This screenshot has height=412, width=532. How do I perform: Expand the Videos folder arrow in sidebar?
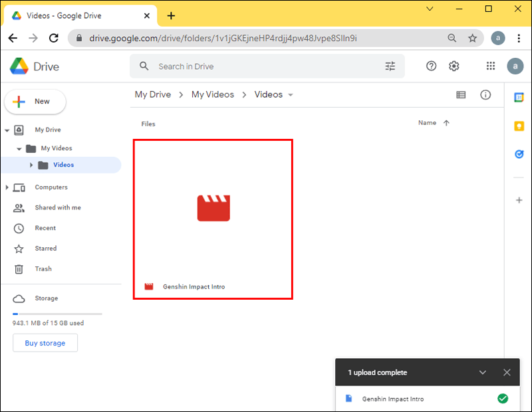tap(31, 165)
